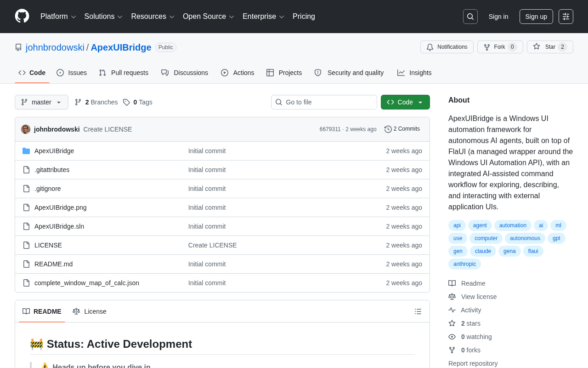The height and width of the screenshot is (368, 588).
Task: Click the autonomous topic tag
Action: (525, 238)
